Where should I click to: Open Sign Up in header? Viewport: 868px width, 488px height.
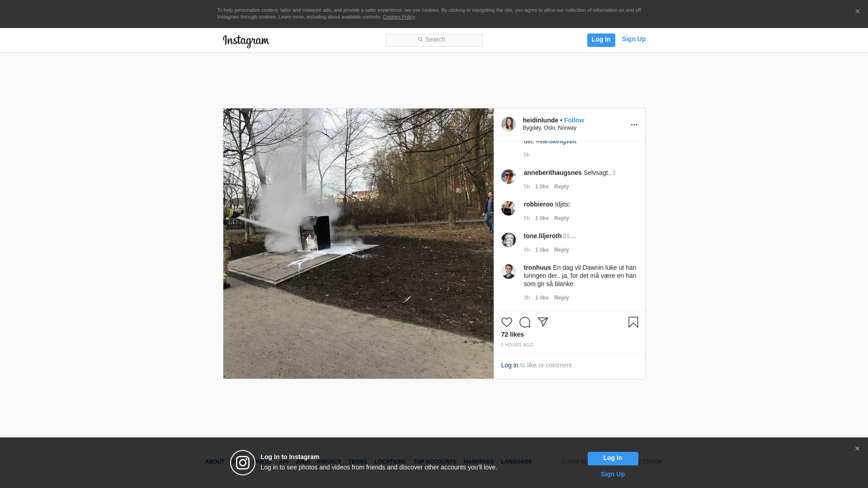click(x=634, y=39)
